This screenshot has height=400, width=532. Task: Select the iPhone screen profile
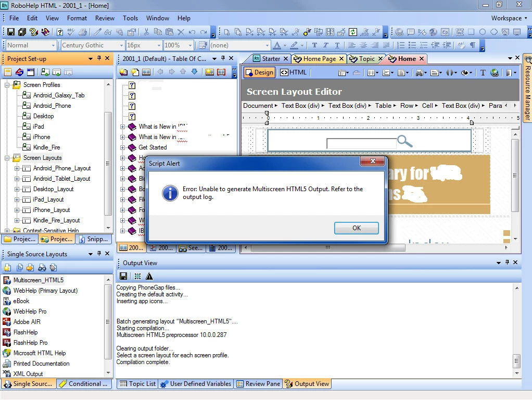42,137
